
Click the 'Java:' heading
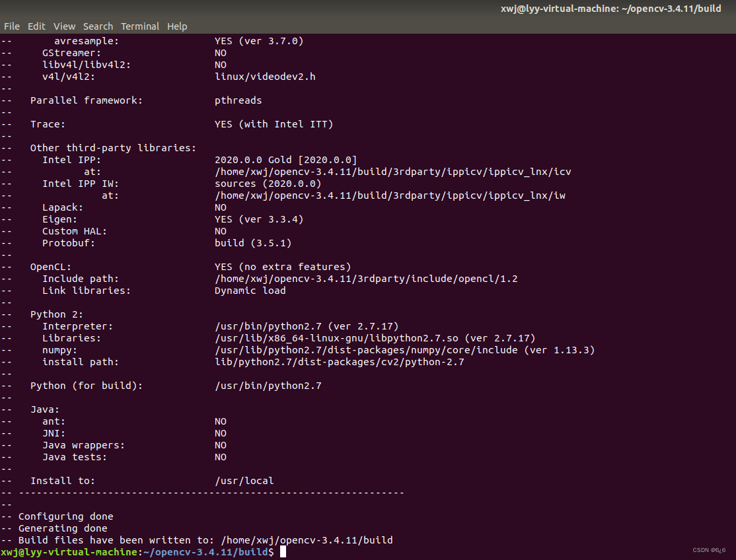[x=44, y=409]
